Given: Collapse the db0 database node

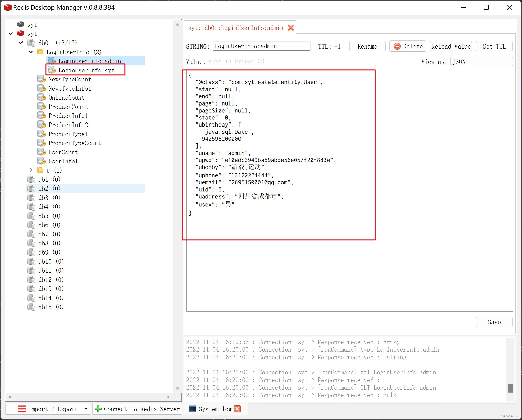Looking at the screenshot, I should [x=21, y=43].
